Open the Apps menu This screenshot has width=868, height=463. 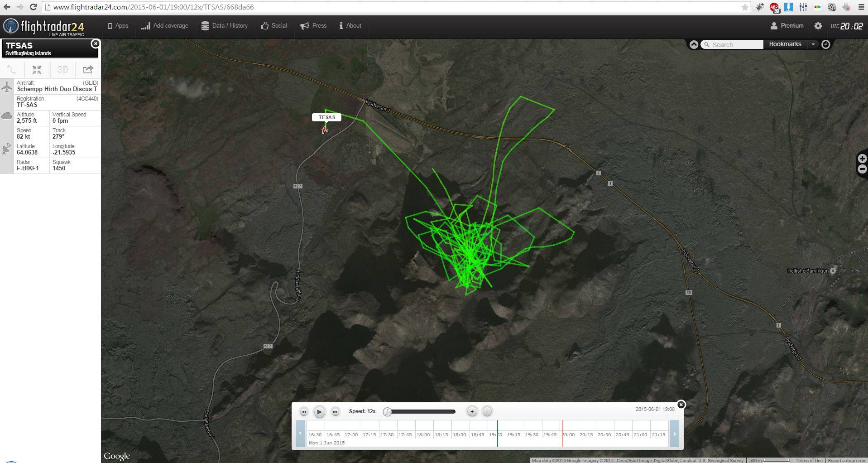point(118,26)
